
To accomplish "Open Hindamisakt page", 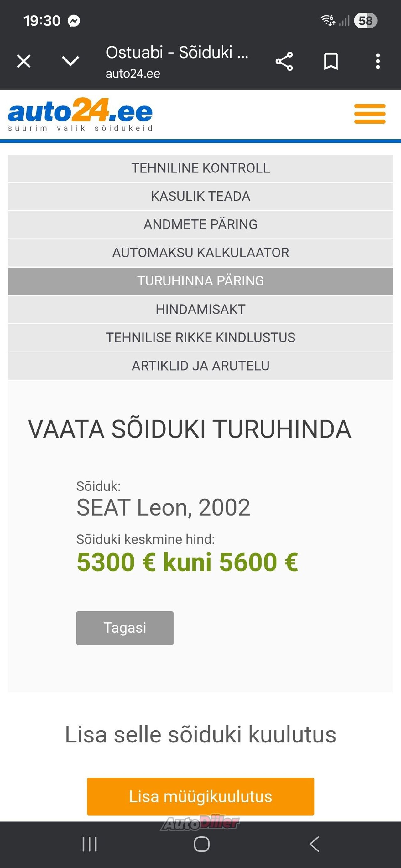I will pyautogui.click(x=200, y=309).
